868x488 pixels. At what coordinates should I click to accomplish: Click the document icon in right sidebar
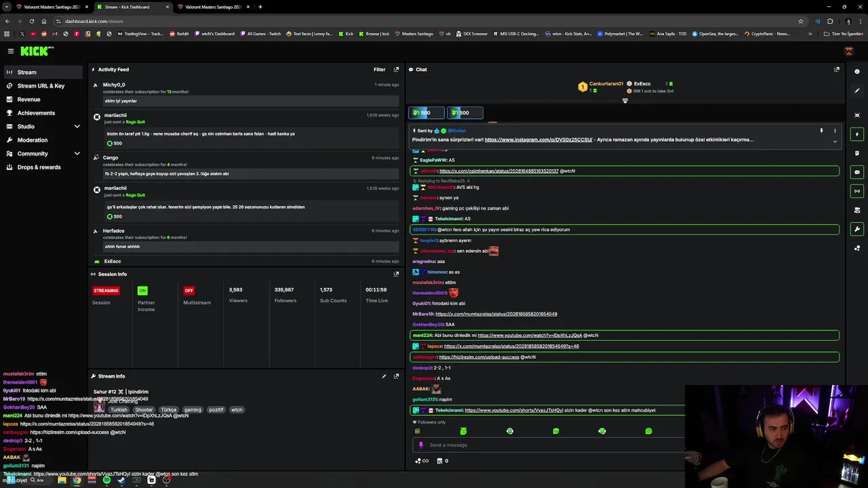pos(857,153)
